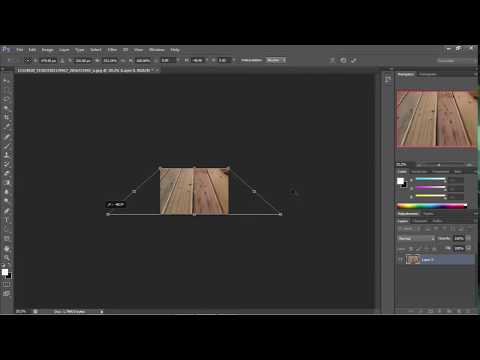The height and width of the screenshot is (360, 480).
Task: Cancel the transform in options bar
Action: 343,60
